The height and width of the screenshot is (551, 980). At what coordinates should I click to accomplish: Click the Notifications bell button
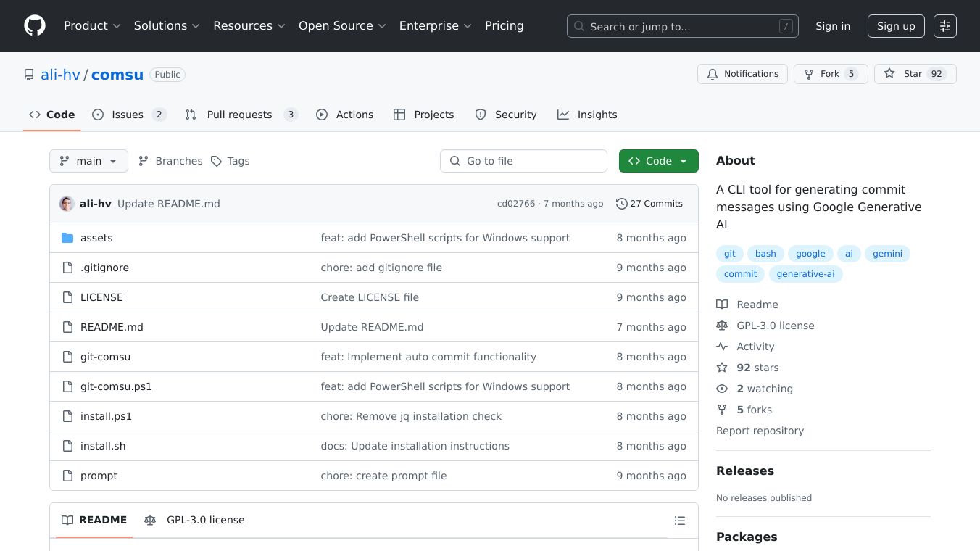pyautogui.click(x=742, y=74)
